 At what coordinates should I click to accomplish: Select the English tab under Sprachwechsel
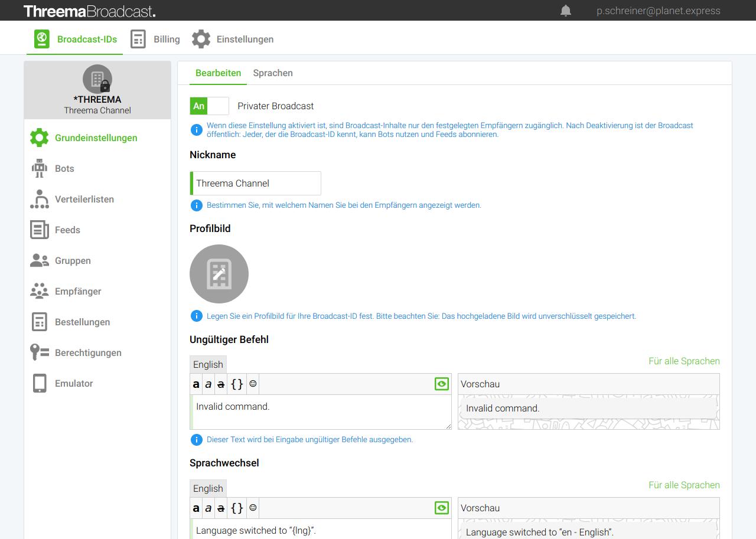pyautogui.click(x=208, y=488)
